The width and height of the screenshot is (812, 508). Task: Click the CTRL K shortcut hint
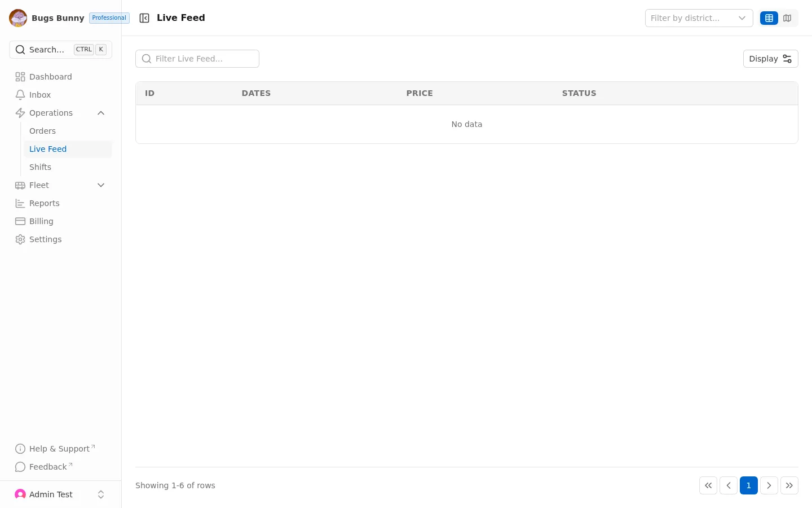[x=90, y=50]
